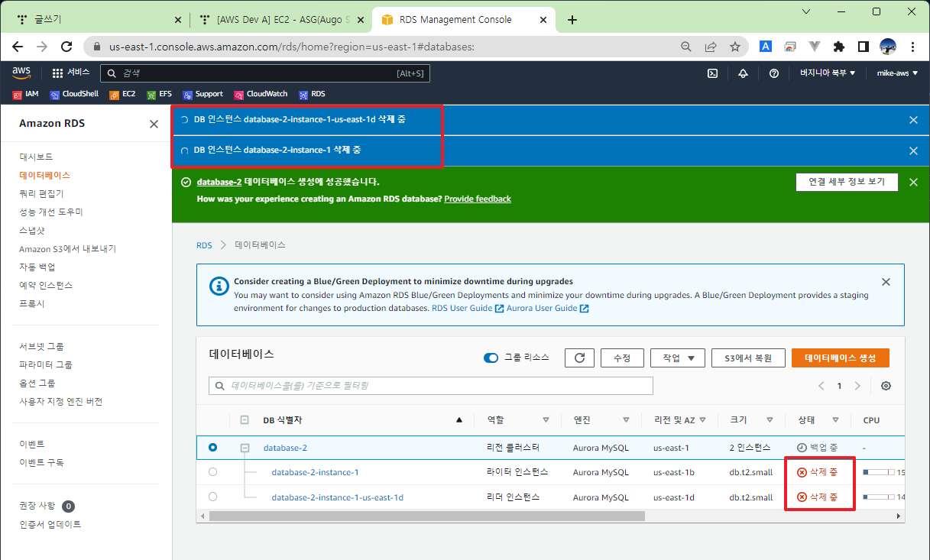Open Dashboard (대시보드) in sidebar
The height and width of the screenshot is (560, 930).
coord(36,157)
